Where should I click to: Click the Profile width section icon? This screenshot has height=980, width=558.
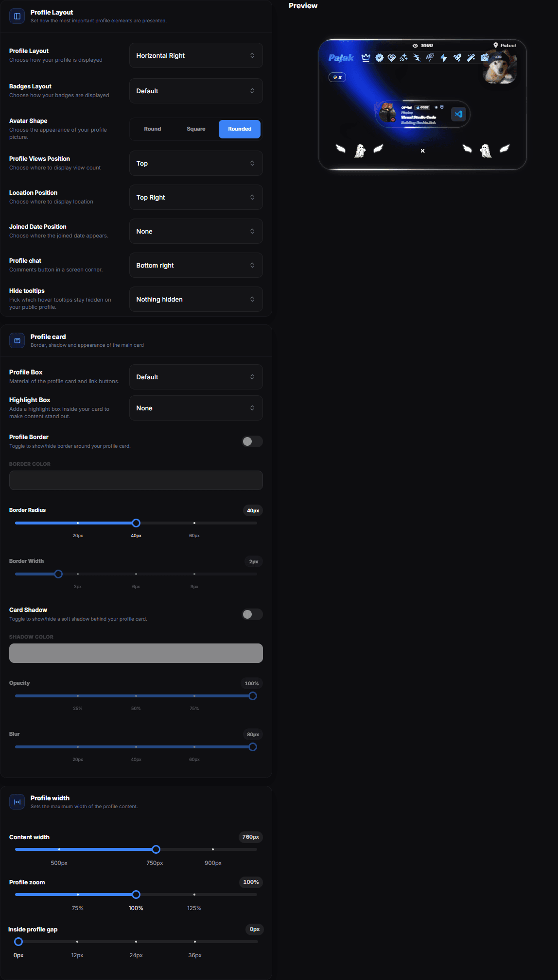[17, 802]
